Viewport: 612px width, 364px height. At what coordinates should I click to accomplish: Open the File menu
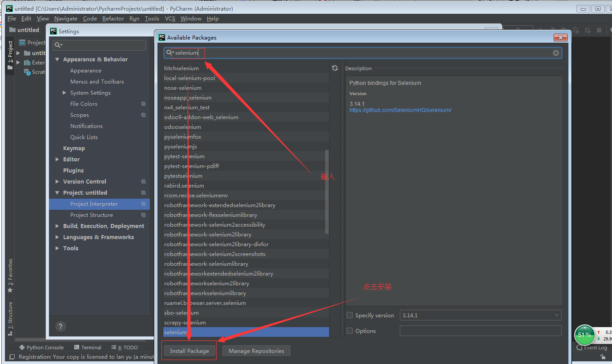tap(12, 19)
